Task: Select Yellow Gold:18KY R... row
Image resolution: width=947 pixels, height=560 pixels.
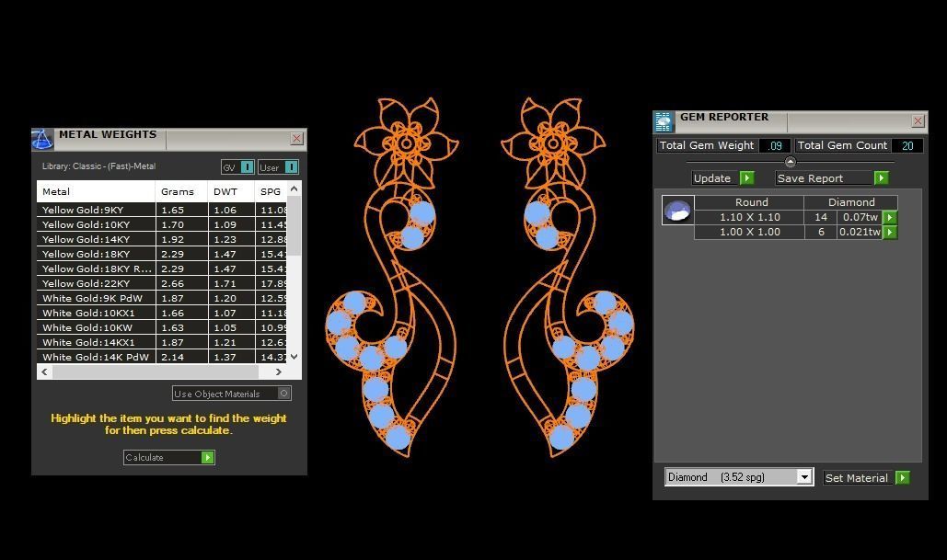Action: [x=162, y=269]
